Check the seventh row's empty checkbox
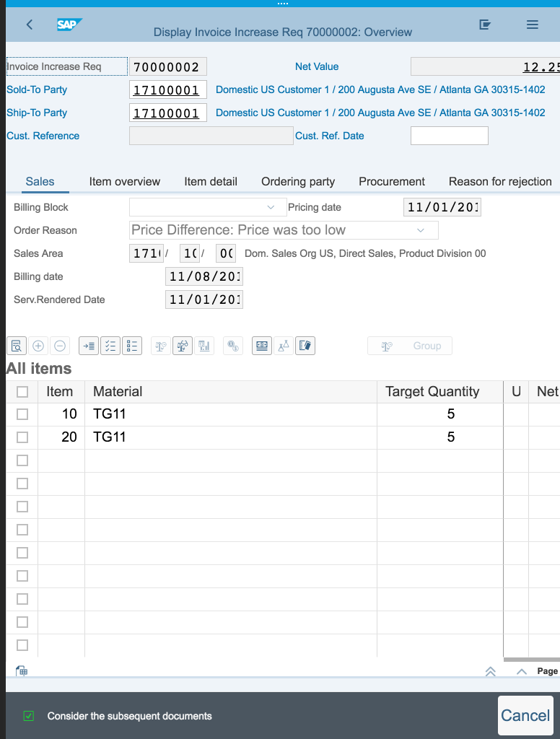560x739 pixels. point(22,553)
